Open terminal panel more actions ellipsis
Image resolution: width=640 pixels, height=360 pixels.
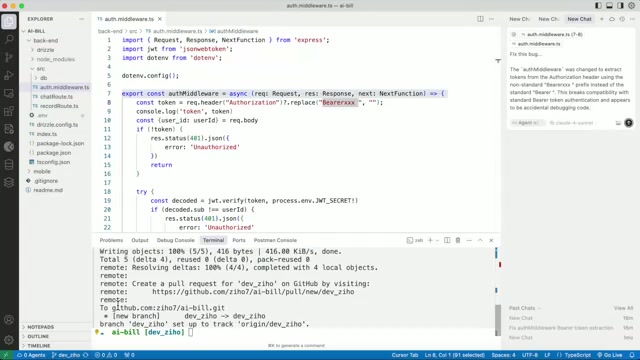469,240
